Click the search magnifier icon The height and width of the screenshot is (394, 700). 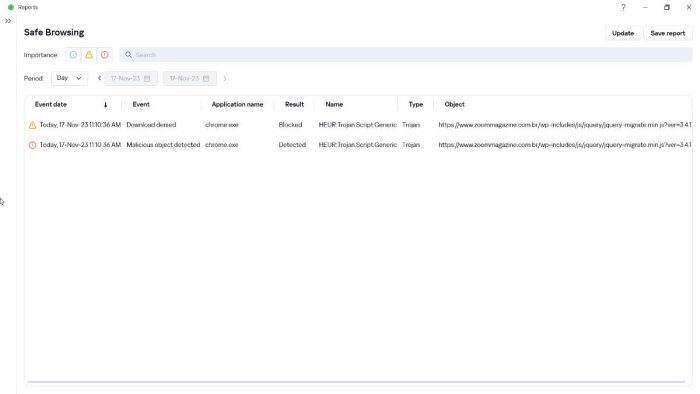coord(128,55)
